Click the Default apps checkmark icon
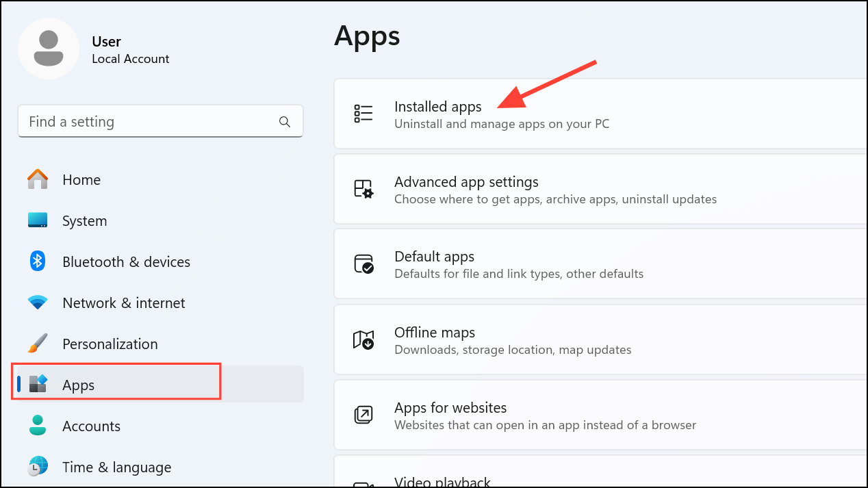The image size is (868, 488). [x=363, y=264]
